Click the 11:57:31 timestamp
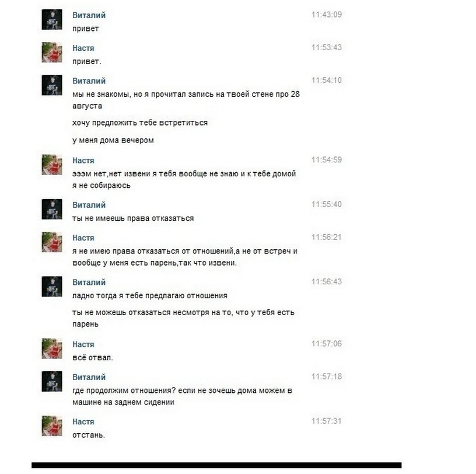The image size is (476, 474). coord(326,421)
